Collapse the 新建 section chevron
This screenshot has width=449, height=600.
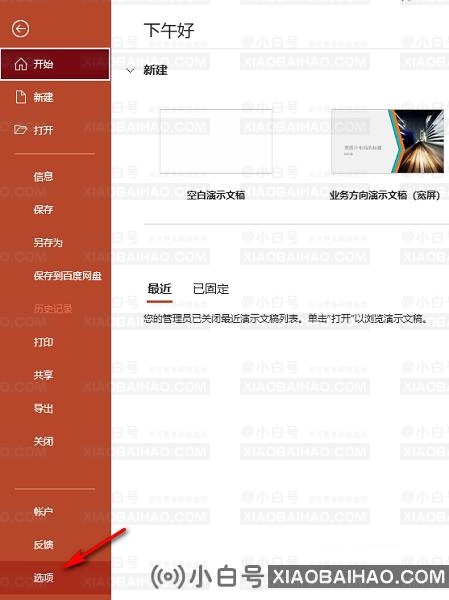(x=131, y=70)
